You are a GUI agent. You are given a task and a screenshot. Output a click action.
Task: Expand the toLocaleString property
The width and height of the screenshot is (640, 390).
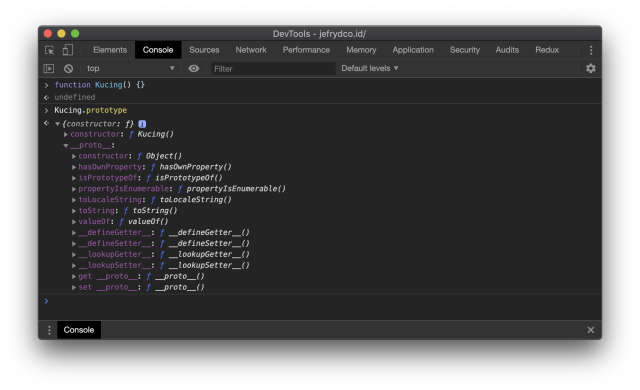tap(74, 200)
